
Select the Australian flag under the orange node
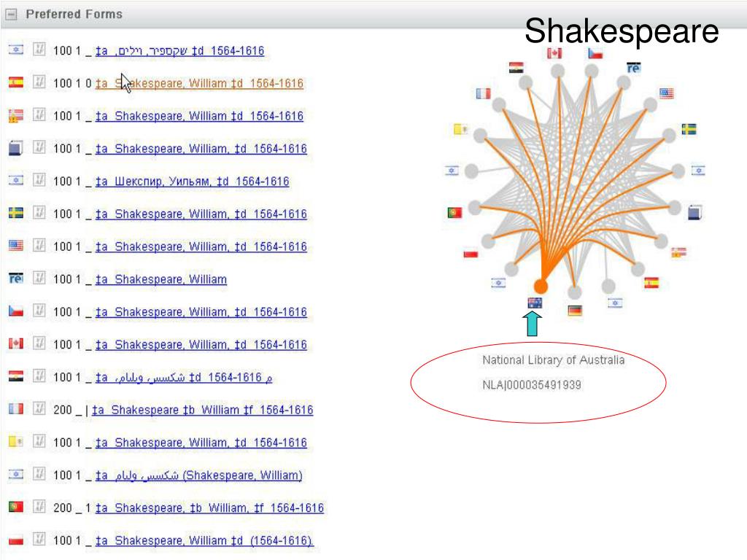click(x=535, y=303)
